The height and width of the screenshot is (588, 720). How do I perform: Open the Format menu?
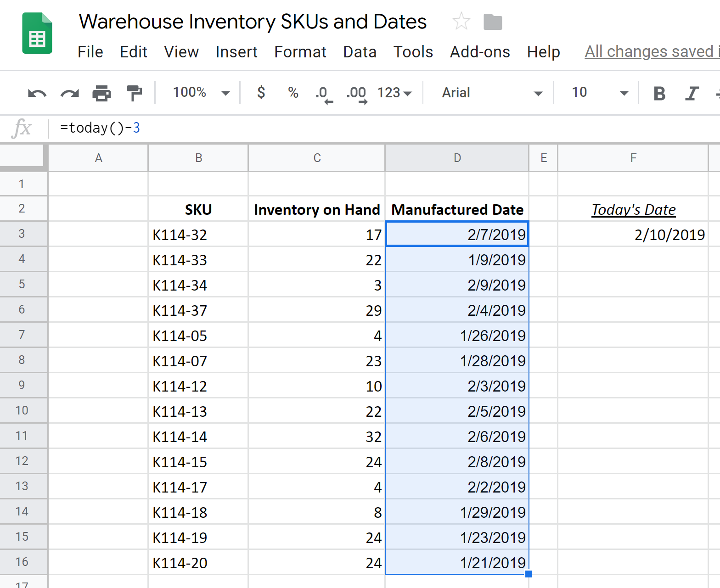tap(300, 52)
